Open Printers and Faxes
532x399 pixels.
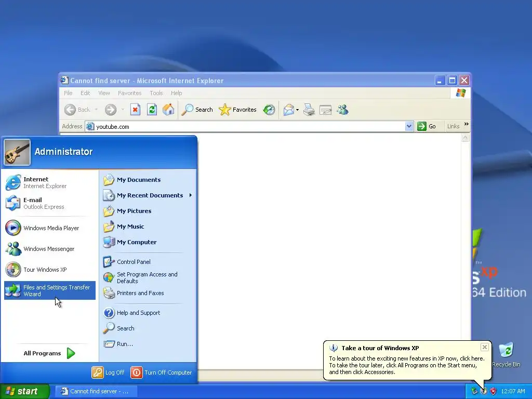148,293
